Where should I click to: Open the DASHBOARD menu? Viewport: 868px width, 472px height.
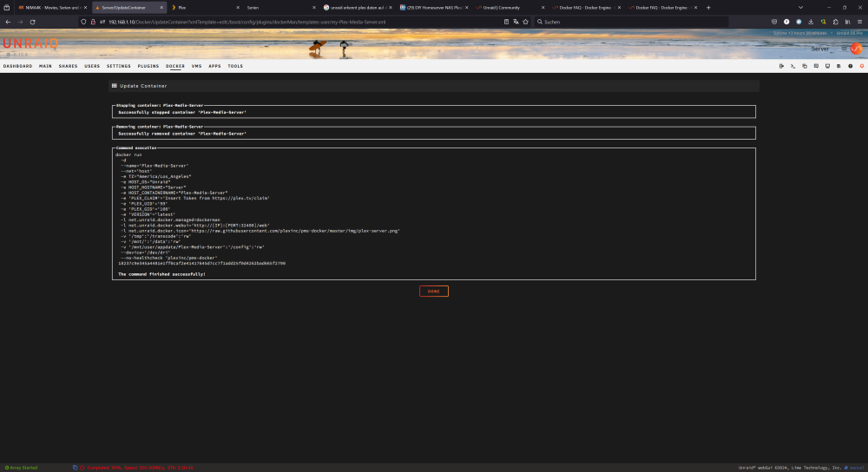17,66
